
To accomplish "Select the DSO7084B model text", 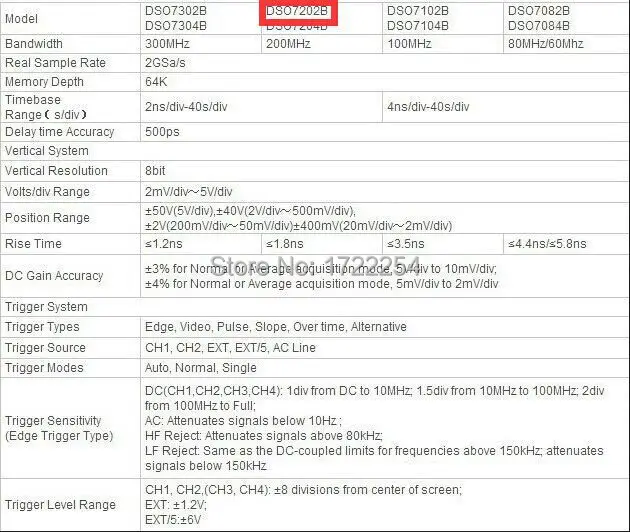I will click(x=539, y=26).
